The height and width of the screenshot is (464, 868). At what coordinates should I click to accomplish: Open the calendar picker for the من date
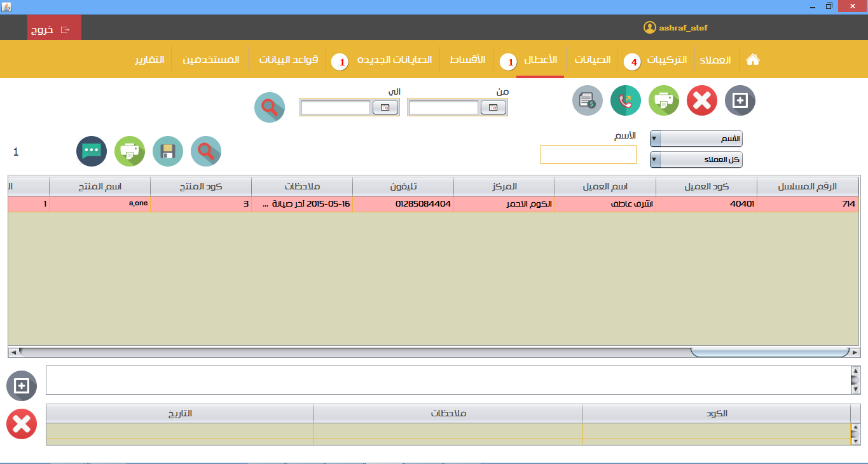(x=493, y=108)
